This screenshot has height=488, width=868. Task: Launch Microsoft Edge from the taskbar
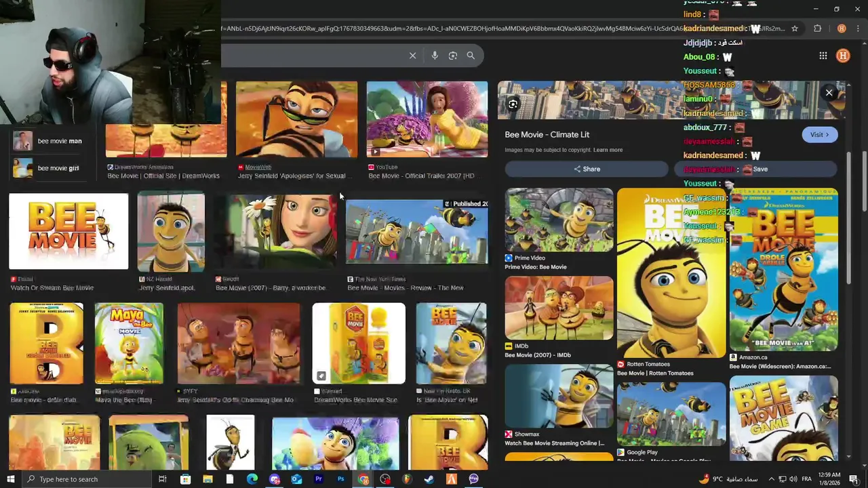(x=252, y=479)
